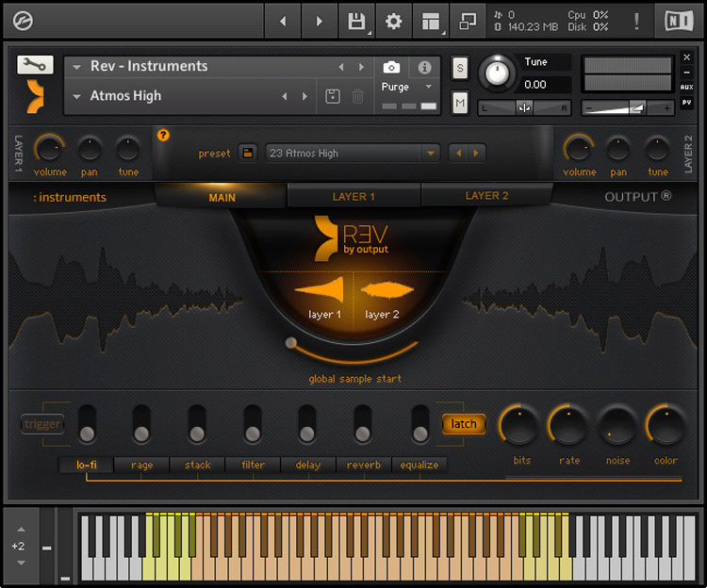Click the minimize view windows icon

pyautogui.click(x=468, y=21)
